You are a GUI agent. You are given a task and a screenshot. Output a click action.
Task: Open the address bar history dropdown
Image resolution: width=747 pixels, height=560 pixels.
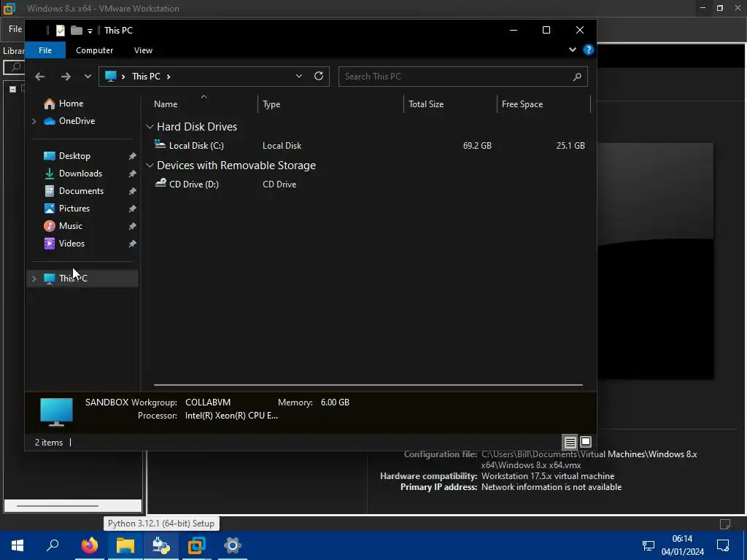coord(298,76)
